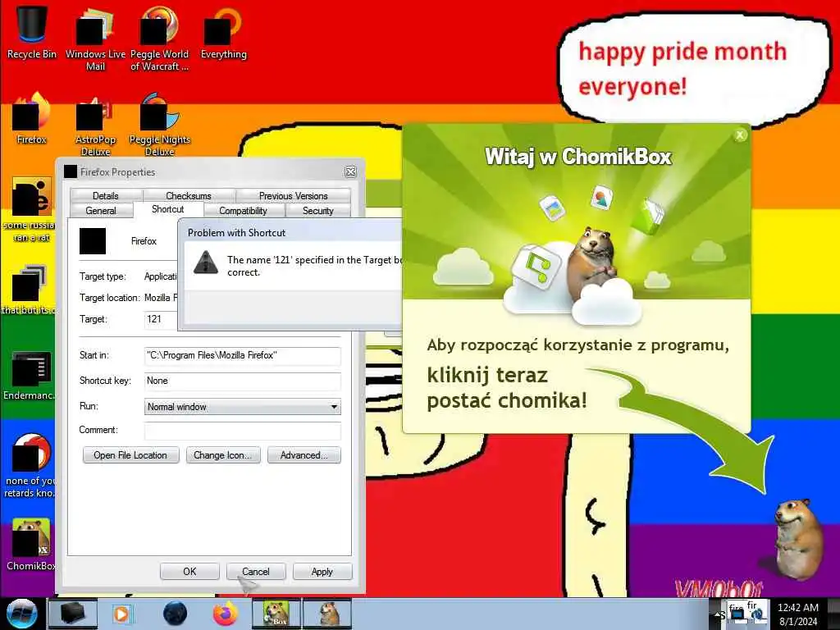840x630 pixels.
Task: Click the empty Comment field
Action: pyautogui.click(x=242, y=430)
